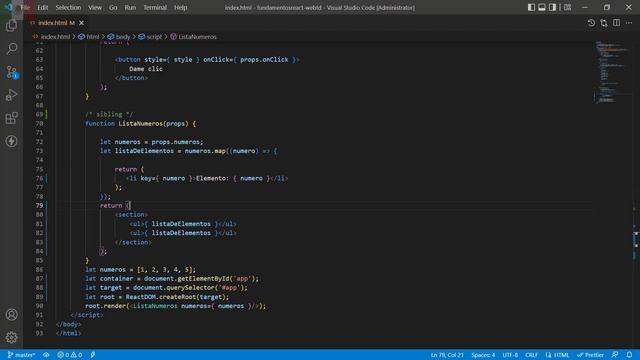Click the '/* sibling */' comment
This screenshot has height=360, width=640.
click(x=109, y=114)
